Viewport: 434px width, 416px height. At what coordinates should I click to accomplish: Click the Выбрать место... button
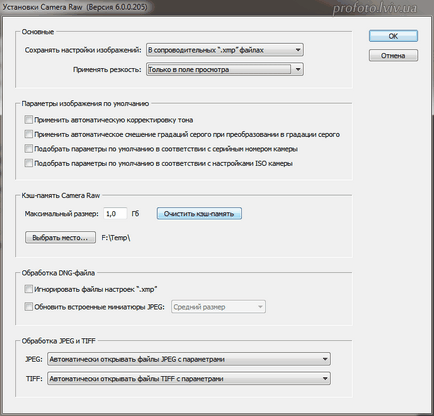(x=60, y=238)
